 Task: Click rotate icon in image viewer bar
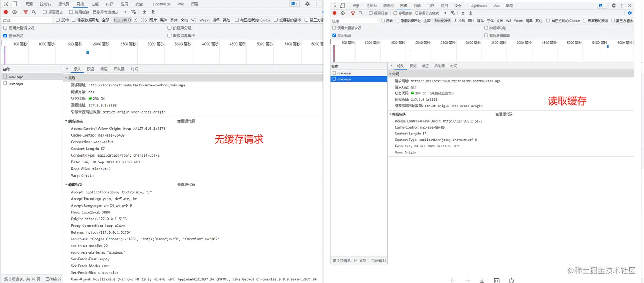[512, 280]
